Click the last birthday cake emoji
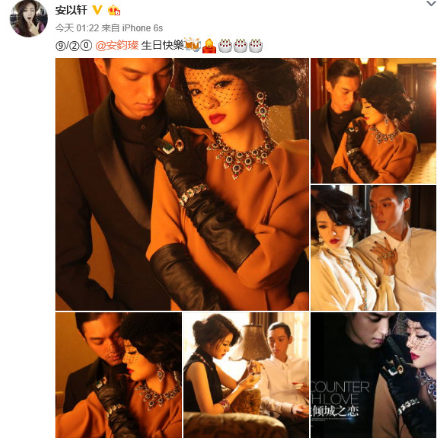This screenshot has width=443, height=440. pos(256,46)
